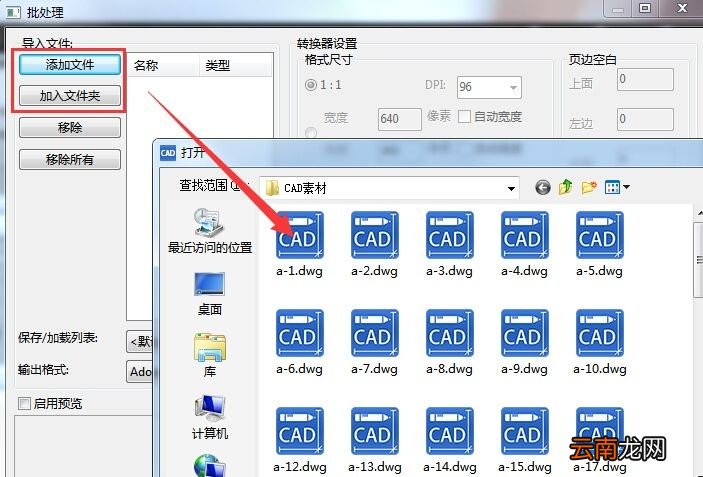Click the Back arrow in Open dialog
703x477 pixels.
542,187
